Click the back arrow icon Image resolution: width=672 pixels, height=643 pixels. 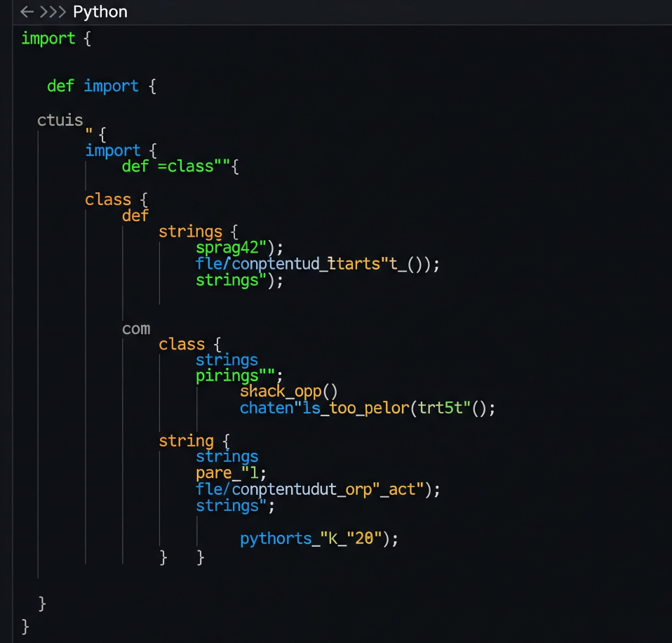[x=27, y=12]
